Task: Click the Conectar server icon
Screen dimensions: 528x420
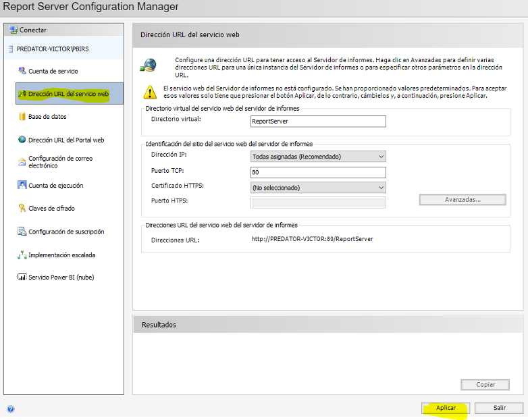Action: (x=14, y=30)
